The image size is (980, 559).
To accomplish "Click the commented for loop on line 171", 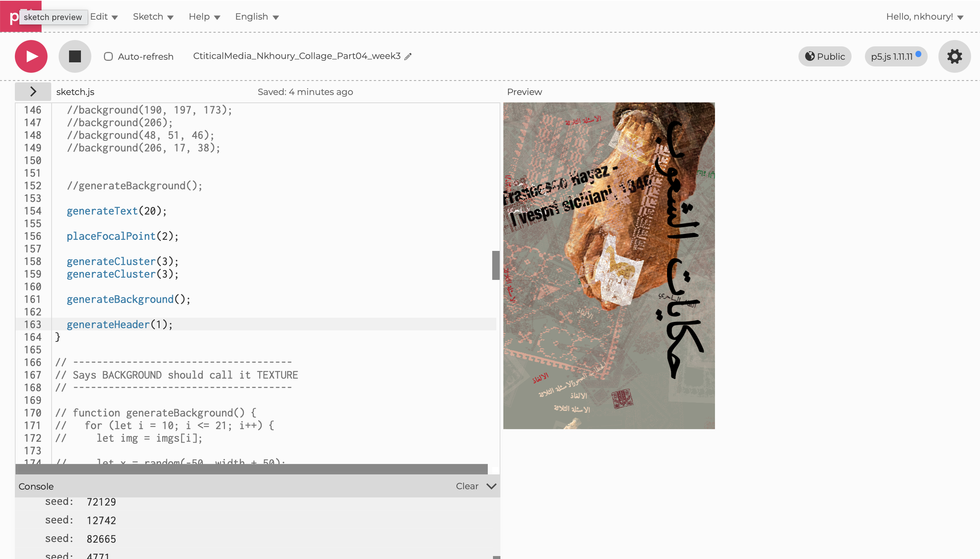I will pos(165,425).
